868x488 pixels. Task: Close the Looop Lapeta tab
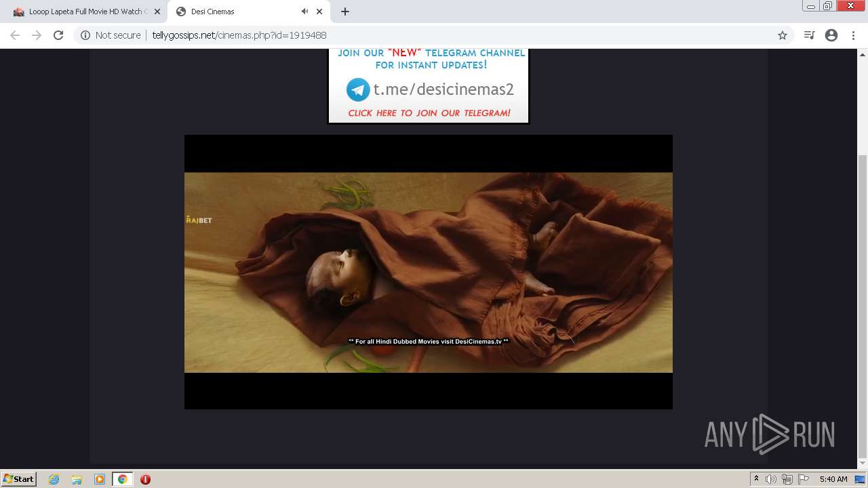point(157,12)
